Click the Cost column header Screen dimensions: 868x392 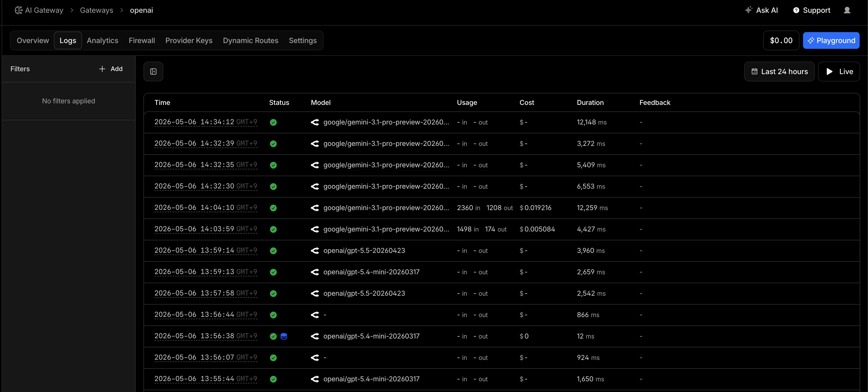(x=527, y=103)
